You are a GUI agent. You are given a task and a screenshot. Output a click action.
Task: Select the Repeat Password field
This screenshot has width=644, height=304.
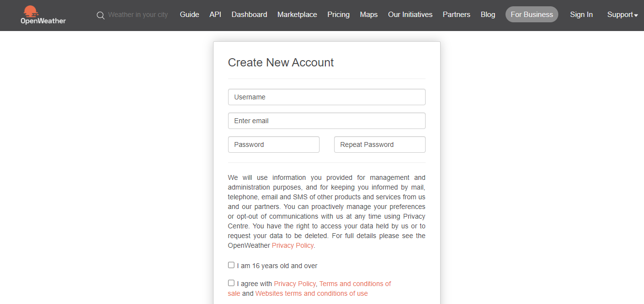[x=380, y=144]
